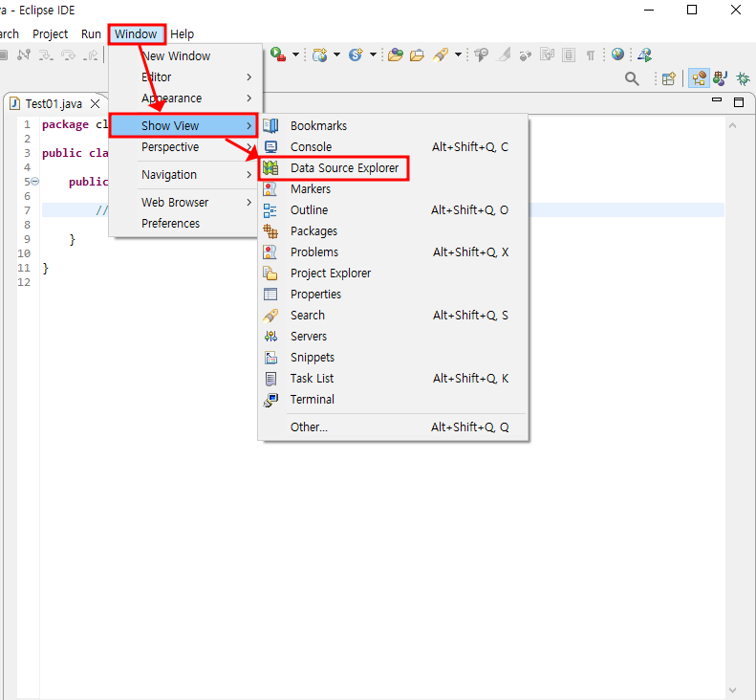
Task: Switch to the Debug perspective bug icon
Action: [743, 78]
